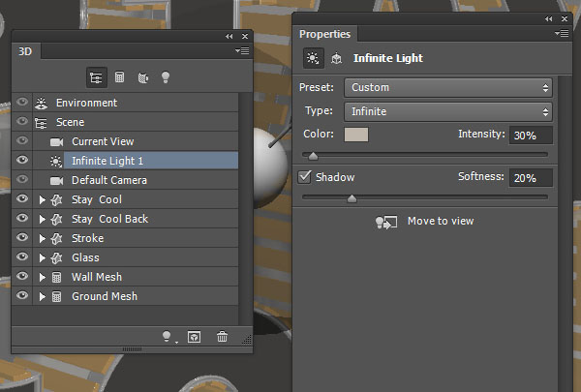Click the render button in 3D panel
The width and height of the screenshot is (581, 392).
pos(194,336)
